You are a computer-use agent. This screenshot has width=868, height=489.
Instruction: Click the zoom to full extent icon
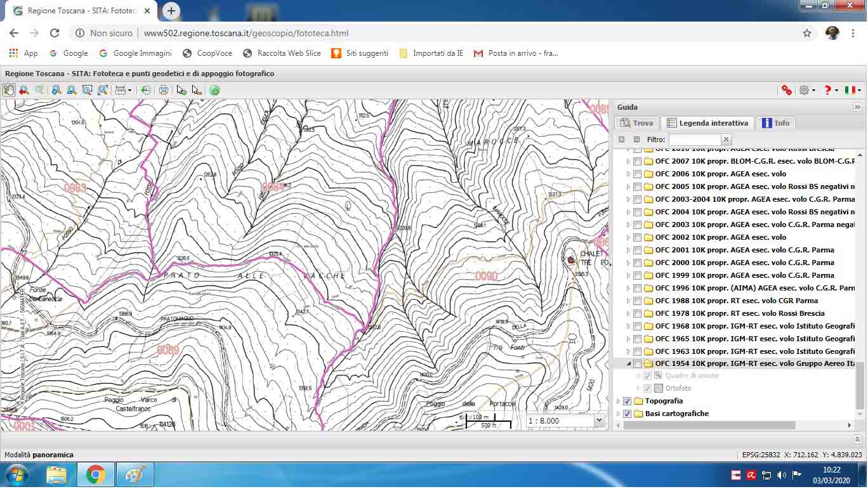(x=102, y=90)
